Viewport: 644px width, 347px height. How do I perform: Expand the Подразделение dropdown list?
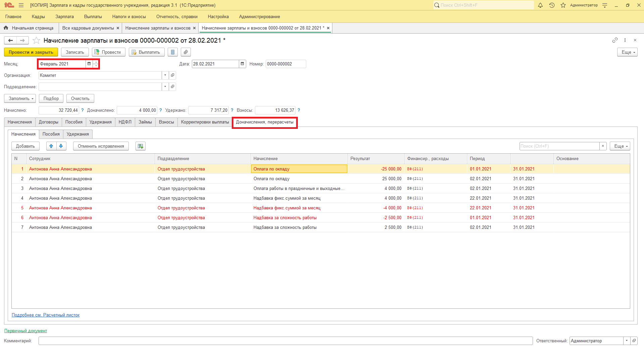point(165,87)
